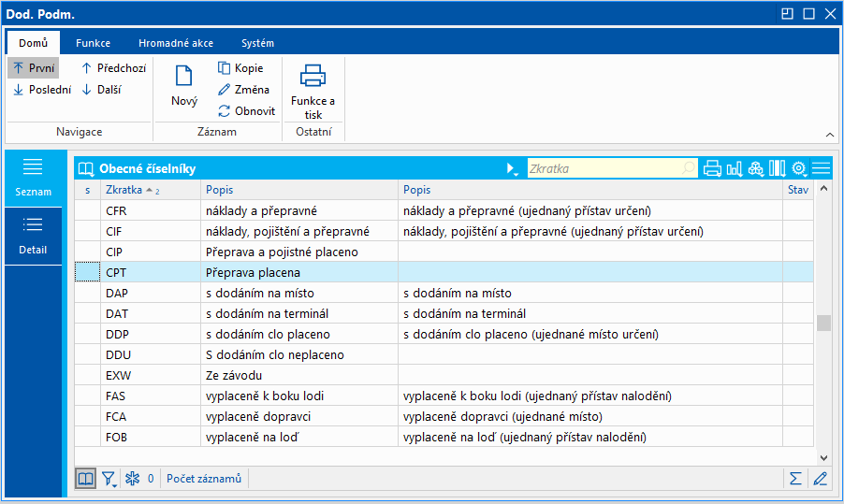Viewport: 844px width, 504px height.
Task: Open the Funkce a tisk printer button
Action: tap(313, 92)
